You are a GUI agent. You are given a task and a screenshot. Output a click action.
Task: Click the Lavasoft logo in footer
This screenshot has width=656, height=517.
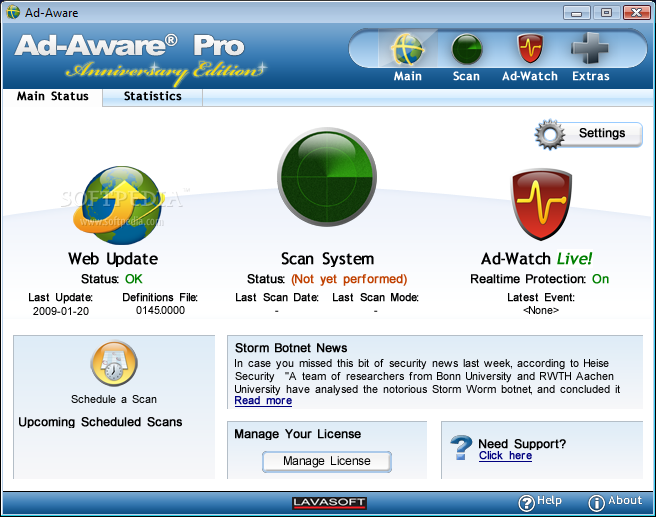(329, 503)
